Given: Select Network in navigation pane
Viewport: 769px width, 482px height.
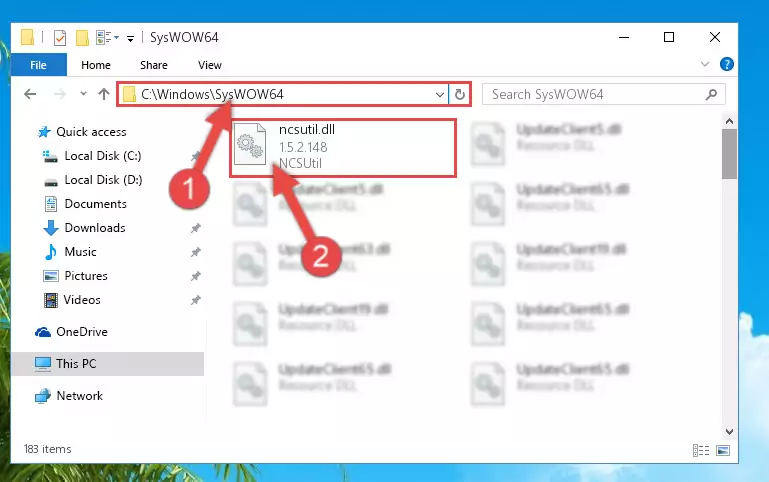Looking at the screenshot, I should click(x=79, y=396).
